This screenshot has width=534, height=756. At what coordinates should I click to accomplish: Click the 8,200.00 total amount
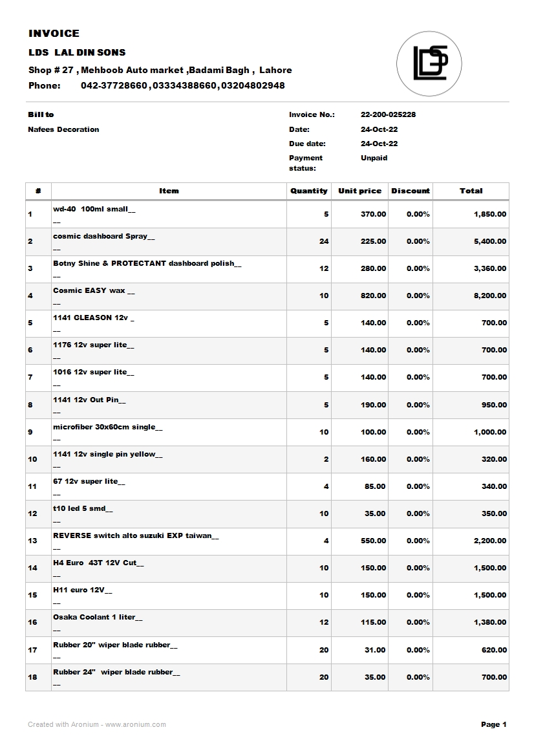click(490, 296)
